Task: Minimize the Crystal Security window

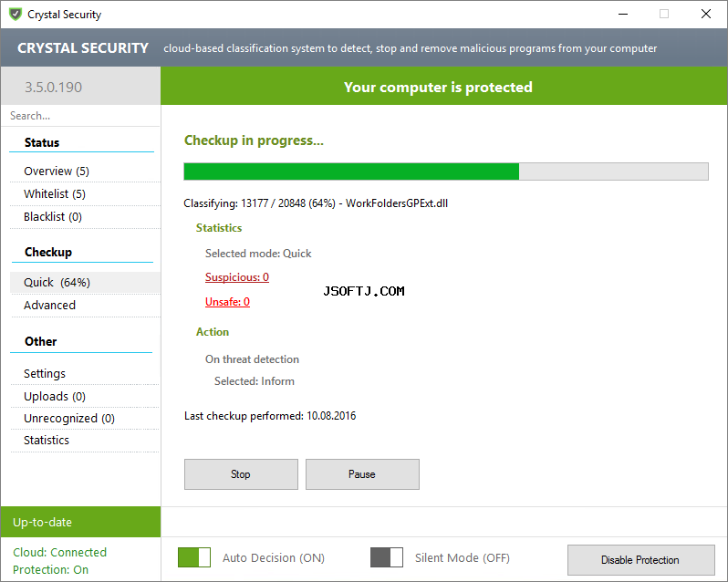Action: pos(623,14)
